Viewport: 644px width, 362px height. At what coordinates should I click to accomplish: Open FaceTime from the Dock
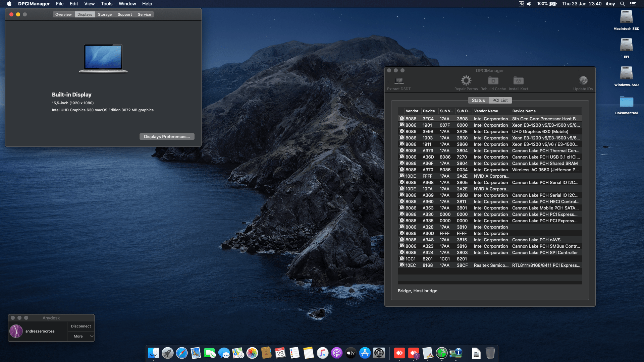[x=210, y=353]
